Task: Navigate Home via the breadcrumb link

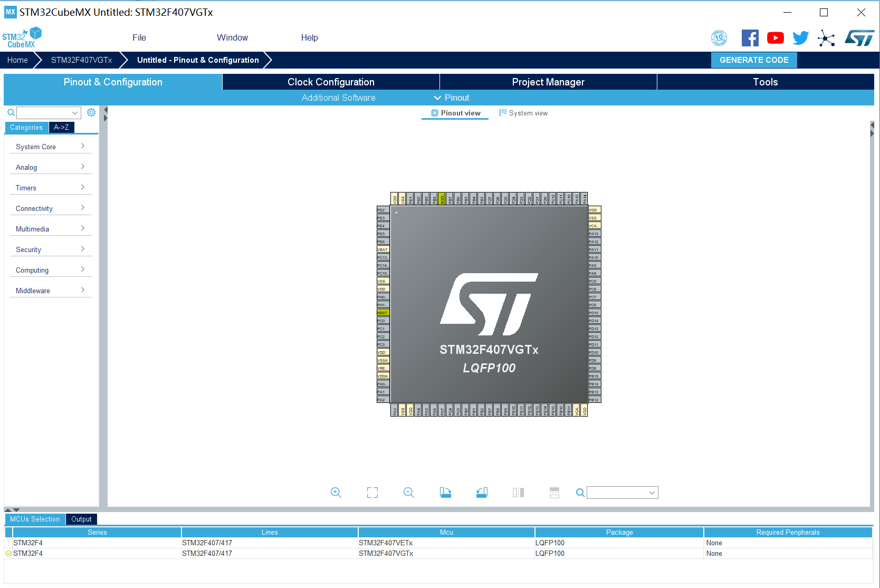Action: point(17,60)
